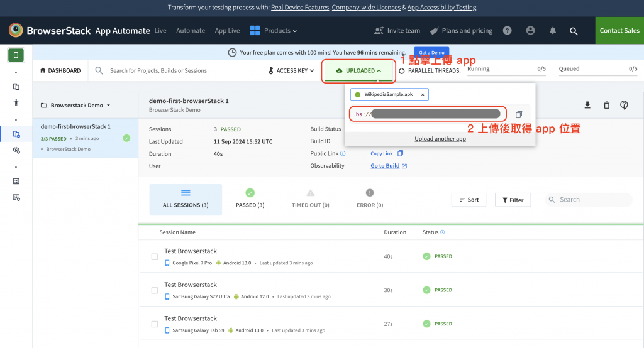Open Real Device Features banner link

click(x=300, y=8)
